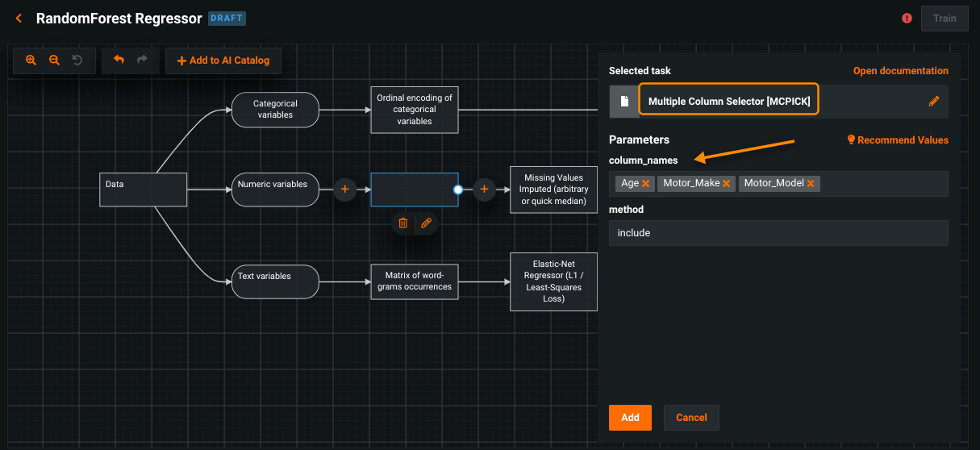Remove the Age column tag

click(x=646, y=184)
